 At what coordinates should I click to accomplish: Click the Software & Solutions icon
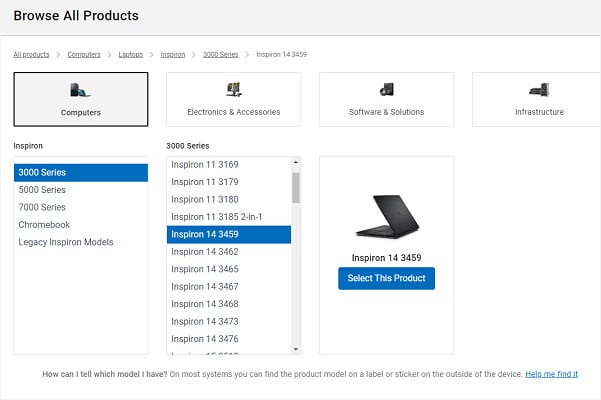point(387,90)
